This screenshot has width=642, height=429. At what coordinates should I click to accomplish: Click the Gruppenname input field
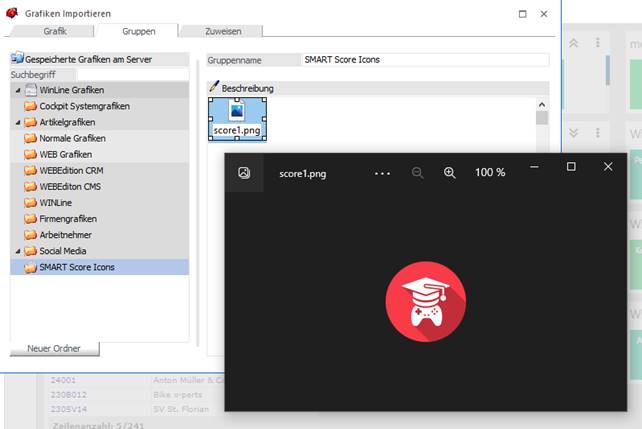pyautogui.click(x=425, y=60)
